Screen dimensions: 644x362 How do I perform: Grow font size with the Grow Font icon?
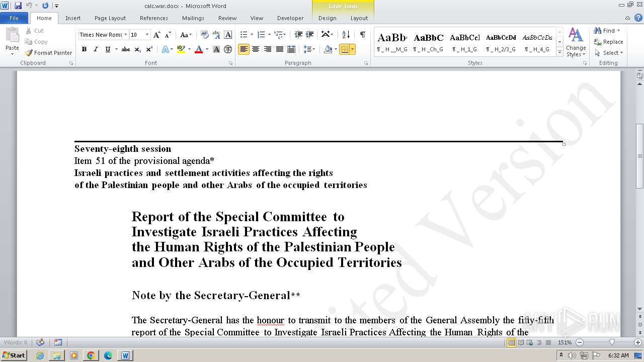click(157, 35)
